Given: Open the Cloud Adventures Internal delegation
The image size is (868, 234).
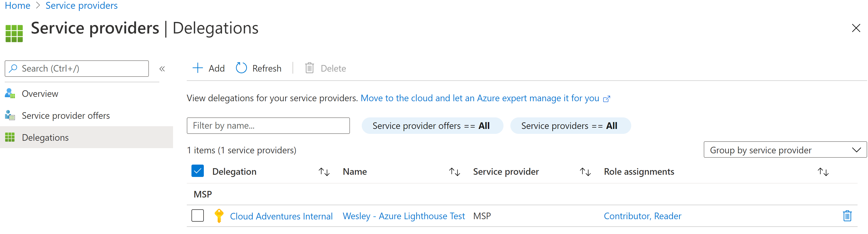Looking at the screenshot, I should (x=281, y=216).
